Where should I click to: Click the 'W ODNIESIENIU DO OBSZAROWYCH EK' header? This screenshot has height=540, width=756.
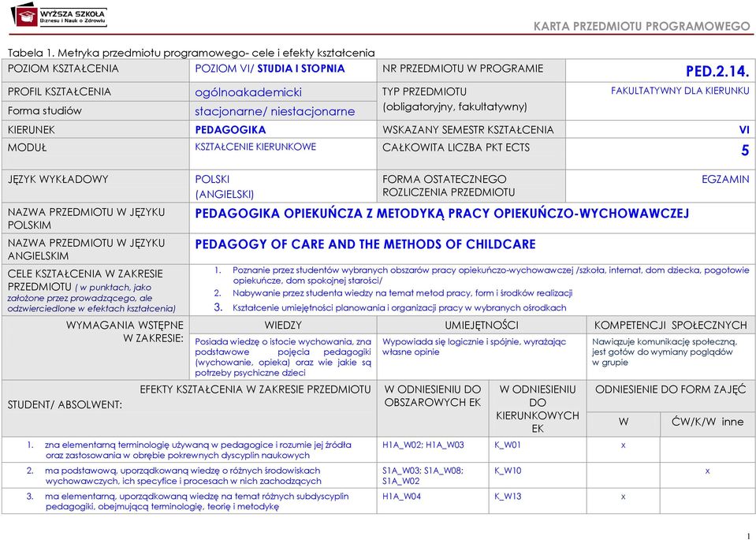(433, 396)
